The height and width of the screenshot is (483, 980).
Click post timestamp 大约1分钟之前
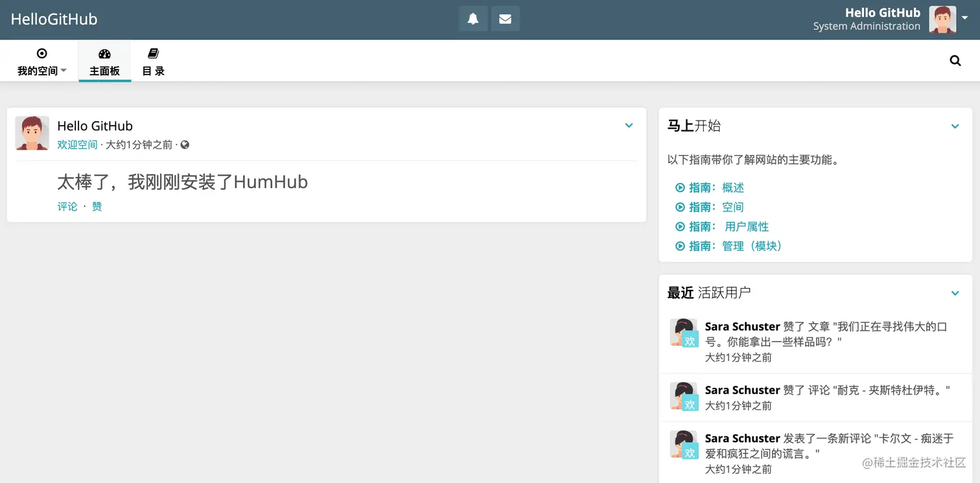[139, 145]
